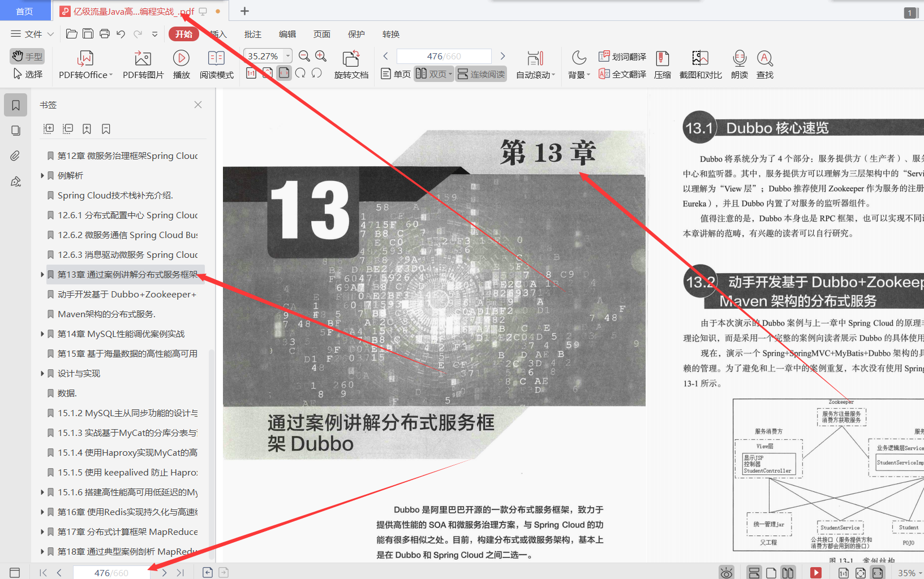Open the 文件 menu

tap(32, 34)
